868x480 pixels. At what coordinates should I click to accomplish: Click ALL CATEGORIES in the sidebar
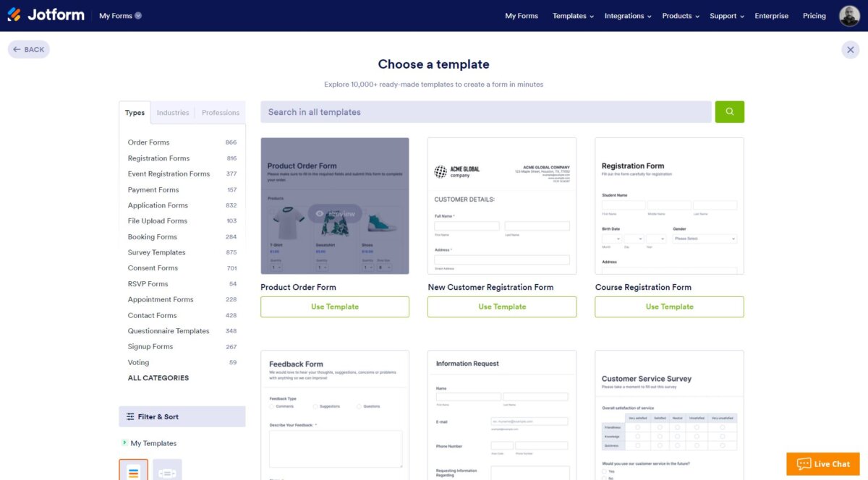tap(158, 377)
